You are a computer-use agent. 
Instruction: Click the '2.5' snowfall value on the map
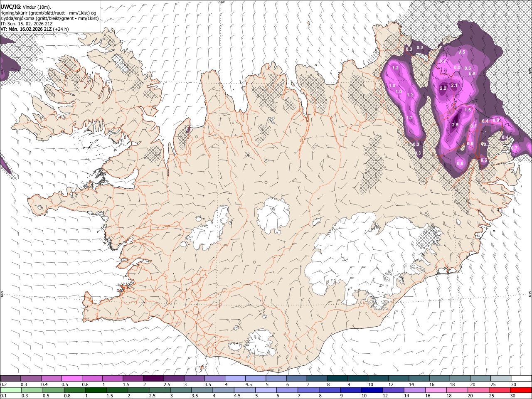[x=455, y=125]
